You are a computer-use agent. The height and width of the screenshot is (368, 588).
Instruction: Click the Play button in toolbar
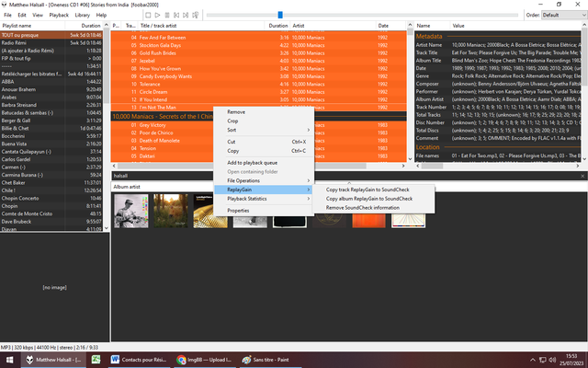click(157, 15)
